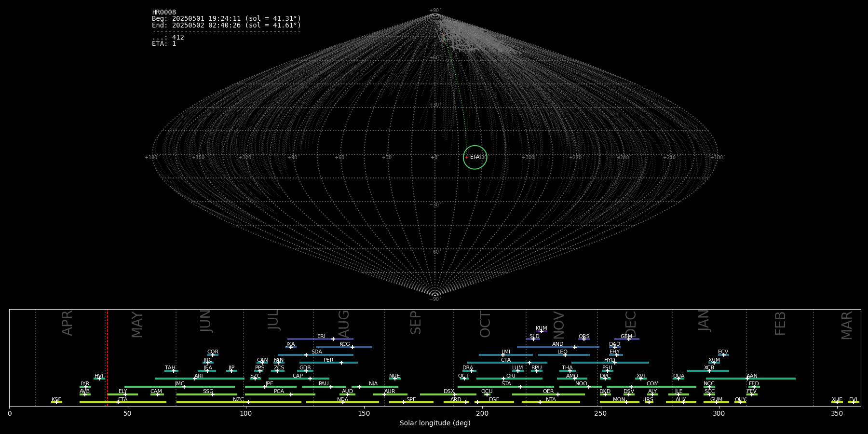The image size is (868, 434).
Task: Click the 'Solar longitude (deg)' axis label
Action: 435,423
